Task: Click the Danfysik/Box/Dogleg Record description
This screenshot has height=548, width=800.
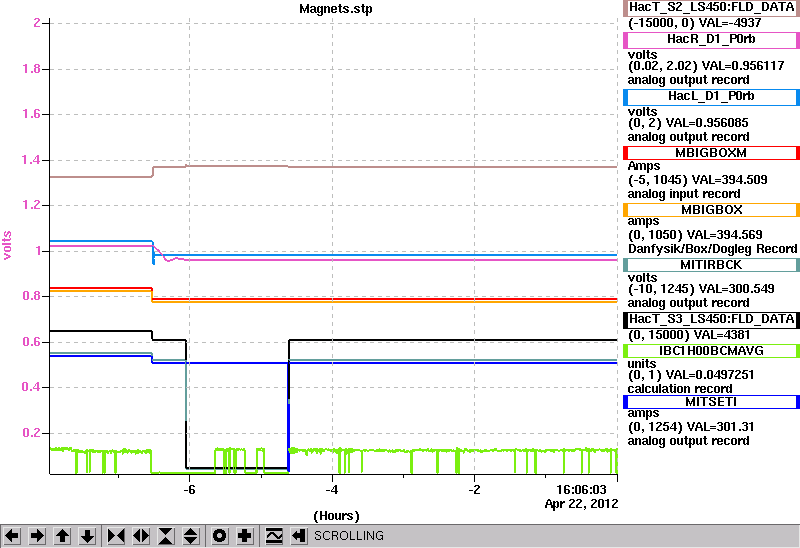Action: tap(712, 249)
